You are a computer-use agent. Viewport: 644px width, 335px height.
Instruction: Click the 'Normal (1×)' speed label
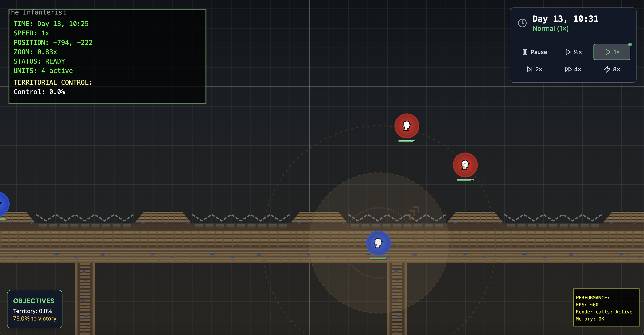pos(550,29)
